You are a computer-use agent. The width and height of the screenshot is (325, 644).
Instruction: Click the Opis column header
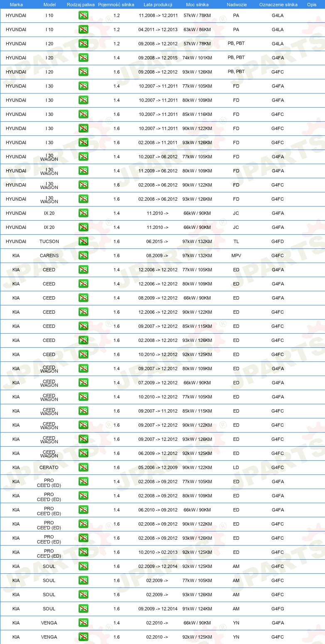pyautogui.click(x=312, y=5)
